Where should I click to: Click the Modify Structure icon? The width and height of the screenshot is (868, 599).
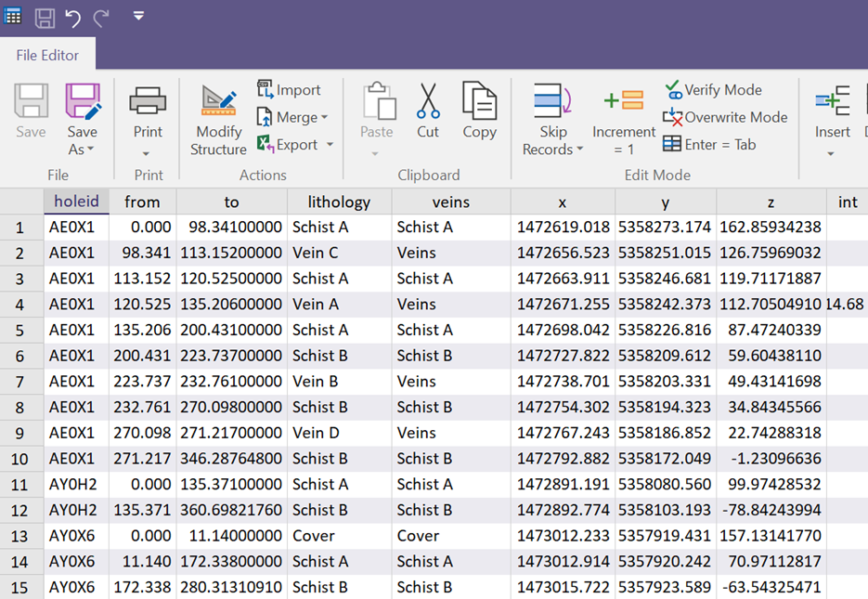[x=218, y=100]
